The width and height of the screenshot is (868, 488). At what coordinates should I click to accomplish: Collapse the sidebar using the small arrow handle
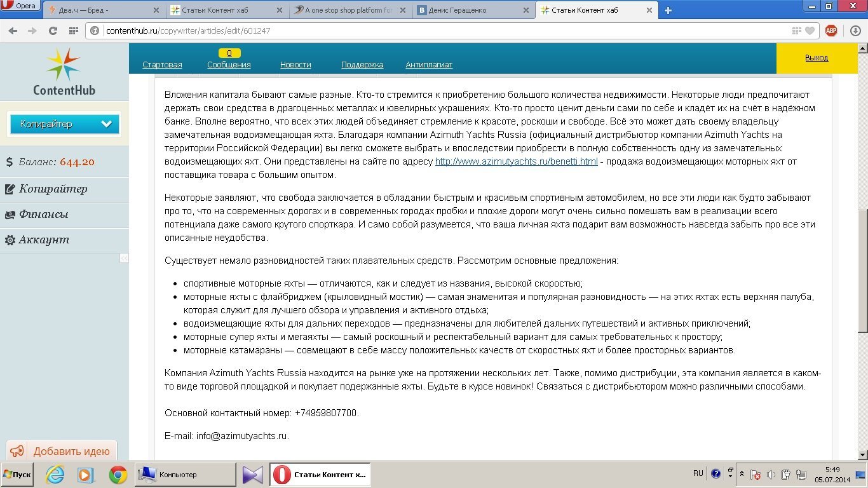pyautogui.click(x=124, y=258)
